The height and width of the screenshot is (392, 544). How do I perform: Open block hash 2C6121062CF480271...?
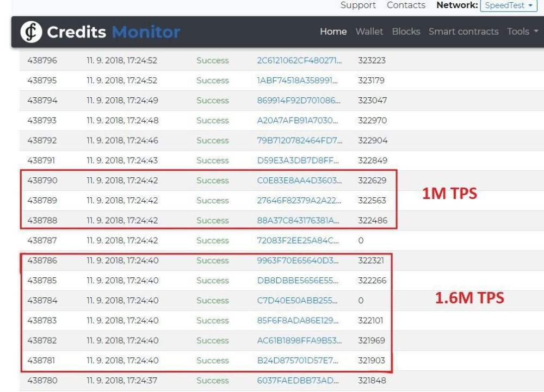tap(299, 60)
